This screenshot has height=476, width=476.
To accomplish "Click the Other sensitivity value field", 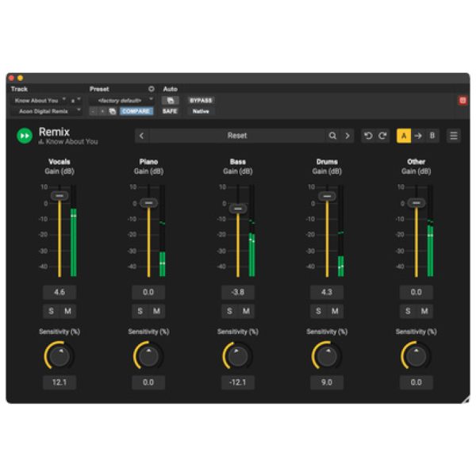I will pyautogui.click(x=416, y=382).
